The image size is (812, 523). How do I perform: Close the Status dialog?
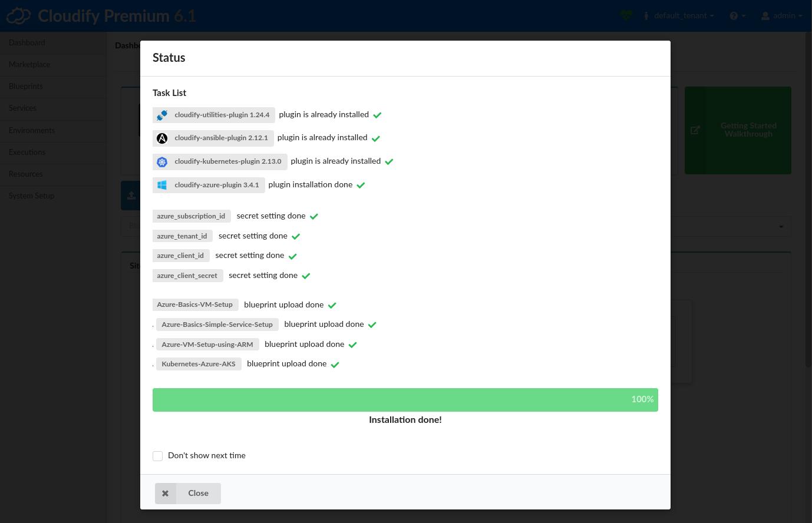187,494
